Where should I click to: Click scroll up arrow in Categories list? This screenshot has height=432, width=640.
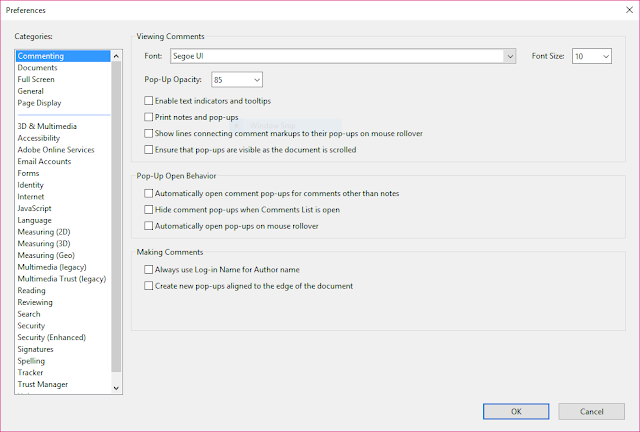116,56
